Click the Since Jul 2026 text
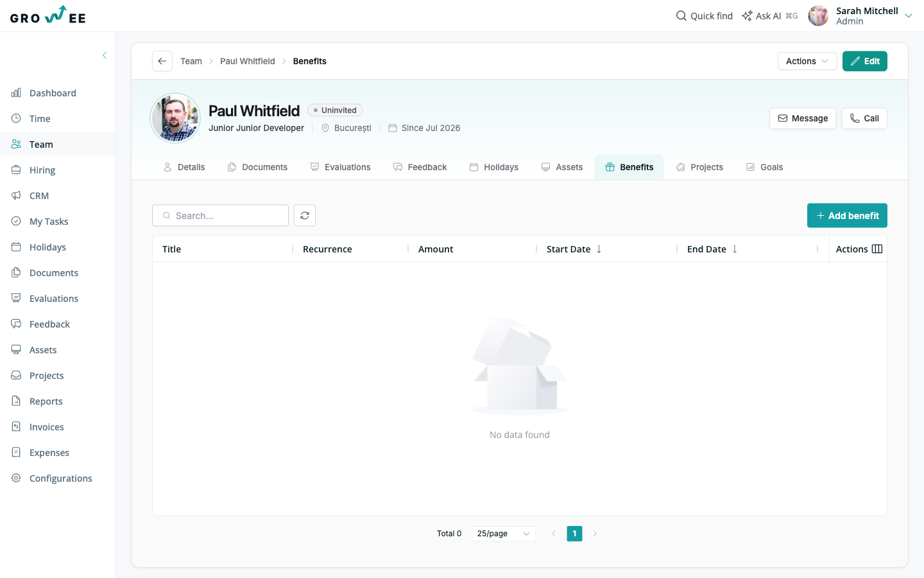Screen dimensions: 924x578 pyautogui.click(x=431, y=128)
